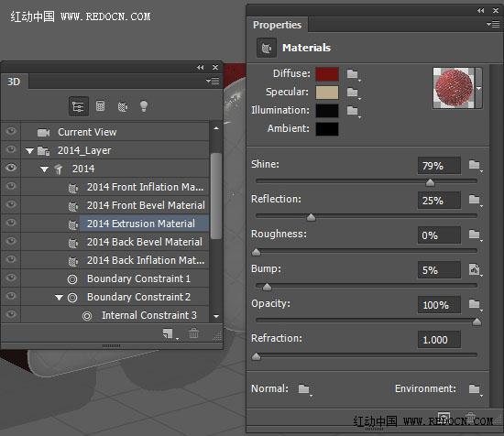Screen dimensions: 504x436
Task: Click the Specular color swatch
Action: pos(327,93)
